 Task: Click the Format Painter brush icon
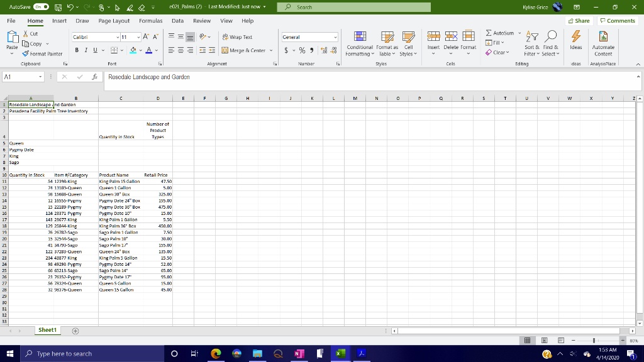(26, 54)
